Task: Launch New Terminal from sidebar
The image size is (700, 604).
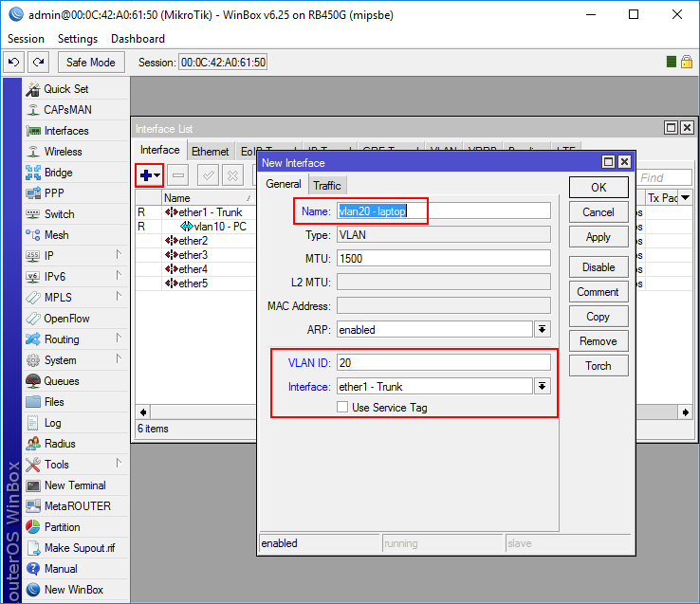Action: [x=75, y=485]
